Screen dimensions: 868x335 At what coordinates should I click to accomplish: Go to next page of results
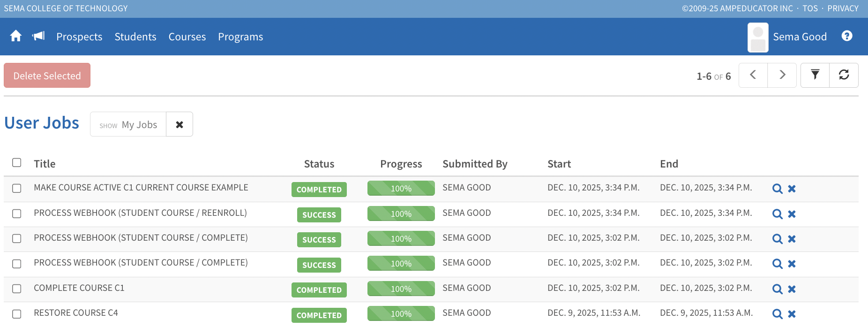(782, 75)
